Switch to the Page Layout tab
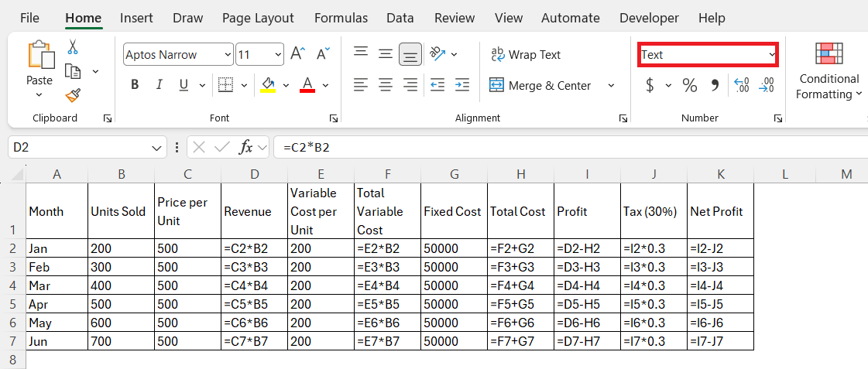Screen dimensions: 868x369 (x=258, y=18)
